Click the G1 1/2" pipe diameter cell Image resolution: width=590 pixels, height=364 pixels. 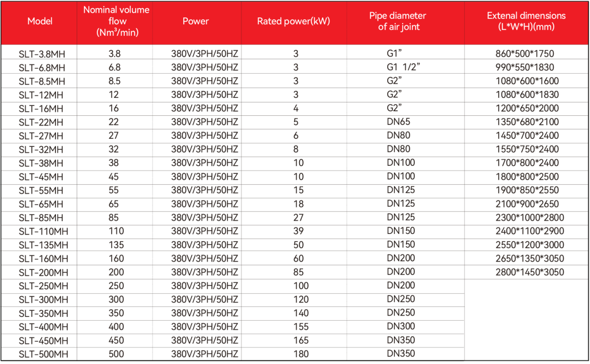click(403, 67)
